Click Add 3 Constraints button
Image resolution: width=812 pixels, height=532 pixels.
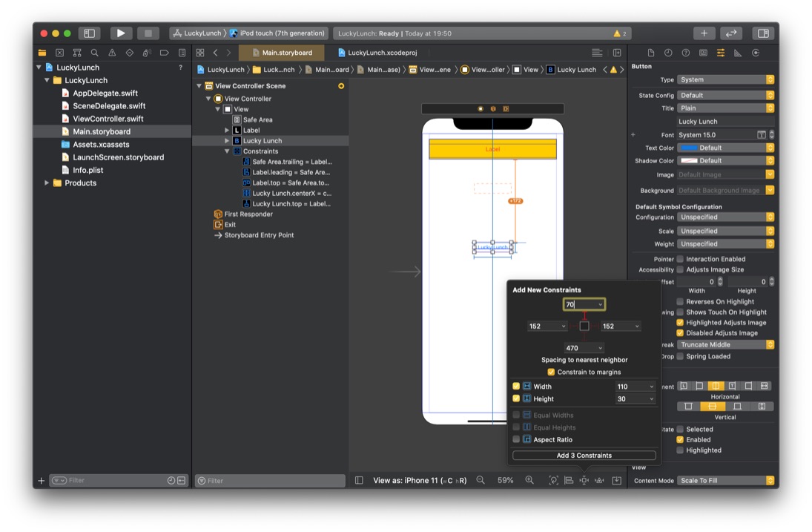tap(584, 456)
